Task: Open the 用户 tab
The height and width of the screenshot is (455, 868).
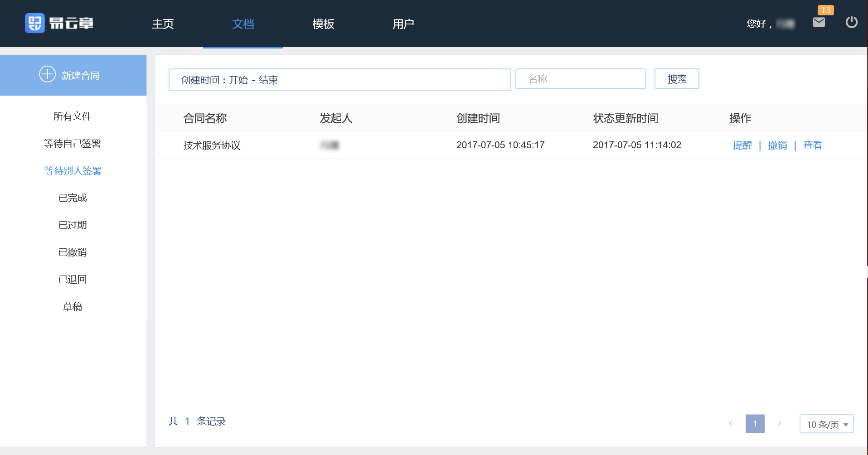Action: pyautogui.click(x=403, y=24)
